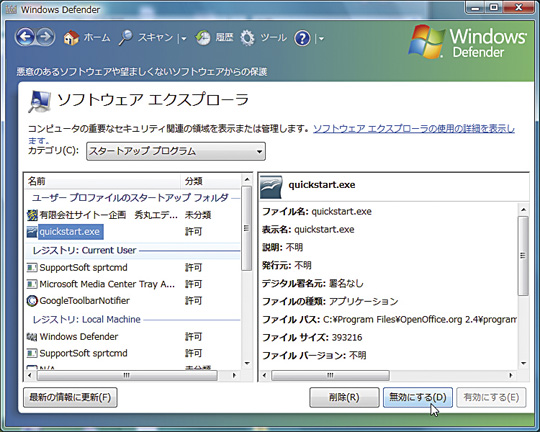Click the details pane scroll down arrow

(x=523, y=363)
